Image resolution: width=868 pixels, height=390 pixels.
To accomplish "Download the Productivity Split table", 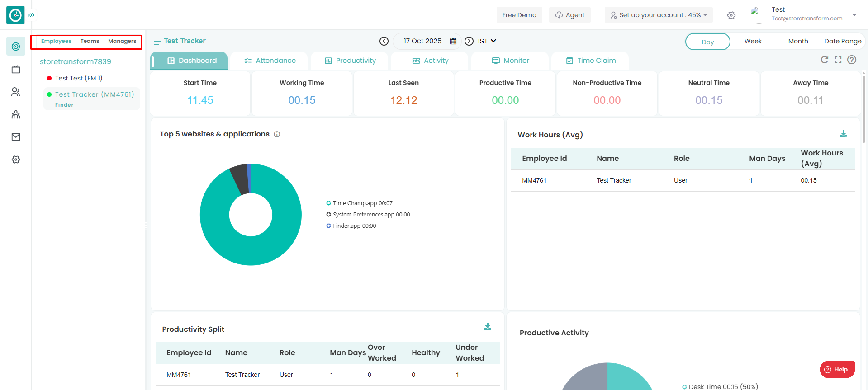I will 488,326.
